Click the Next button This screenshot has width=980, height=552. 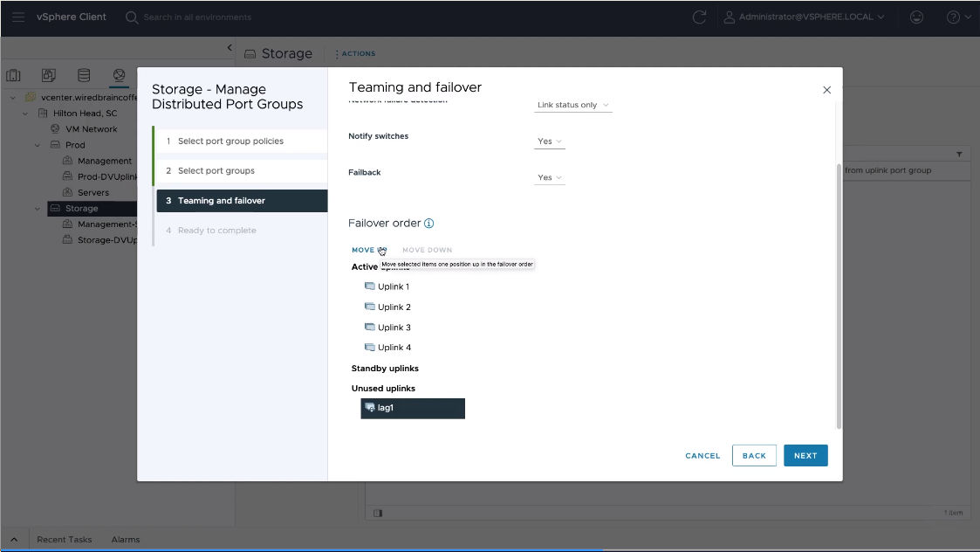pos(805,456)
